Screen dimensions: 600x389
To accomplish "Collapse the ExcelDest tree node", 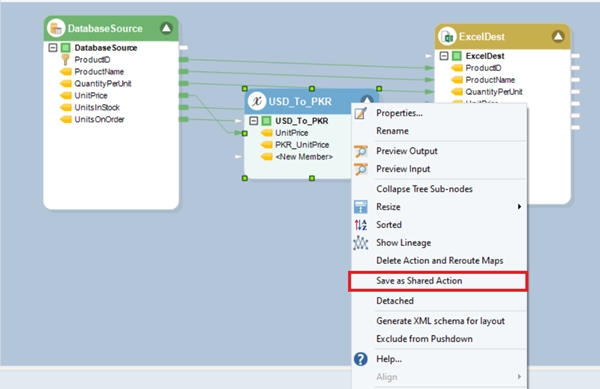I will point(444,56).
